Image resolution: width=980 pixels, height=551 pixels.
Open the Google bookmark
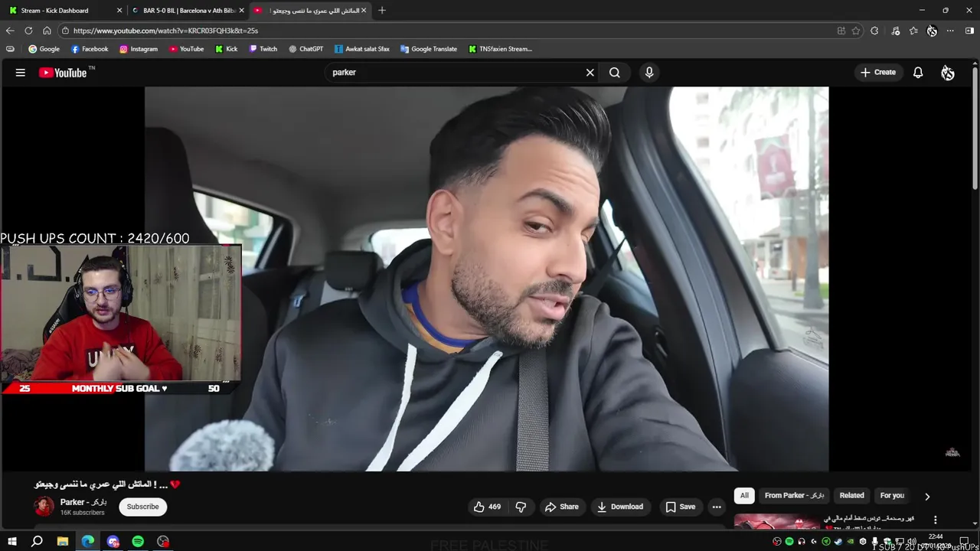(x=44, y=49)
